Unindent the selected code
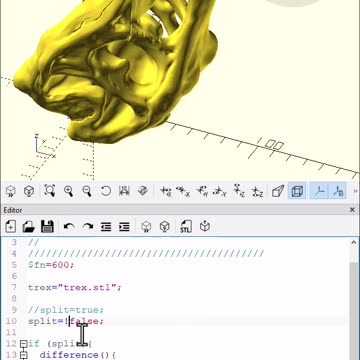360x360 pixels. click(x=106, y=227)
